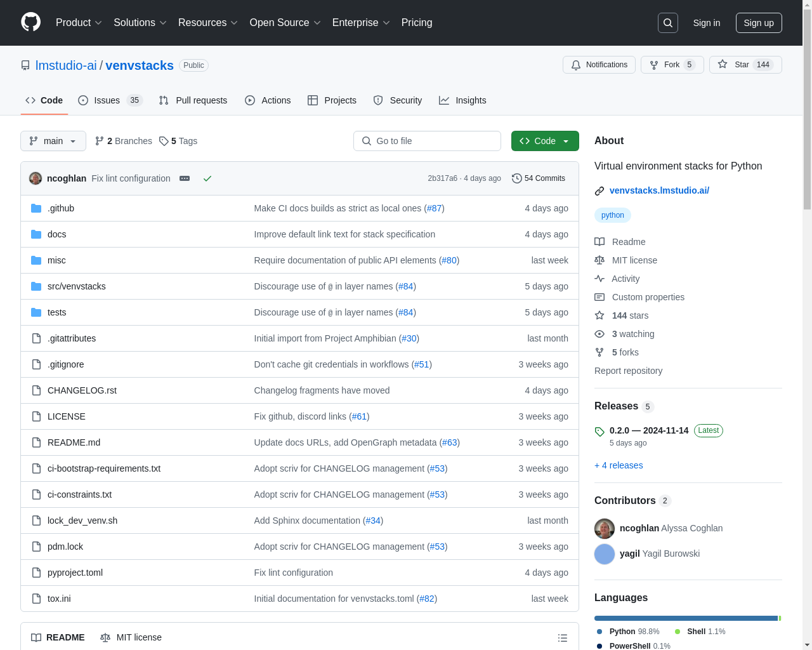The height and width of the screenshot is (650, 812).
Task: Click the Go to file search field
Action: coord(427,141)
